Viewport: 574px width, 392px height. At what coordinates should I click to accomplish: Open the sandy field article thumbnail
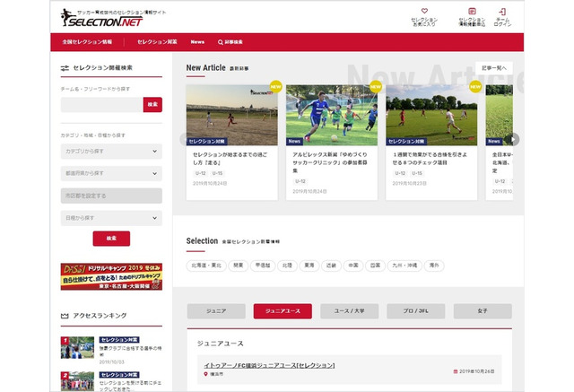(231, 116)
